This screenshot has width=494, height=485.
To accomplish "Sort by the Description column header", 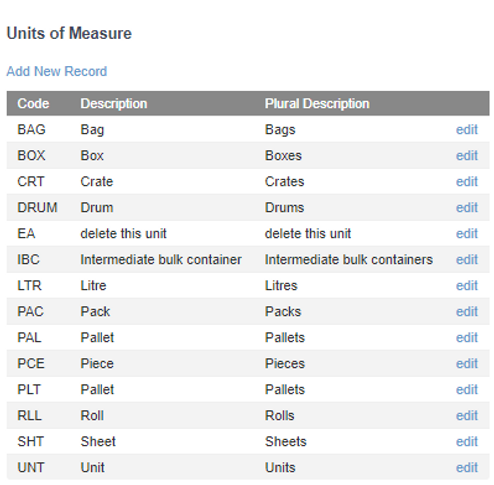I will point(114,103).
